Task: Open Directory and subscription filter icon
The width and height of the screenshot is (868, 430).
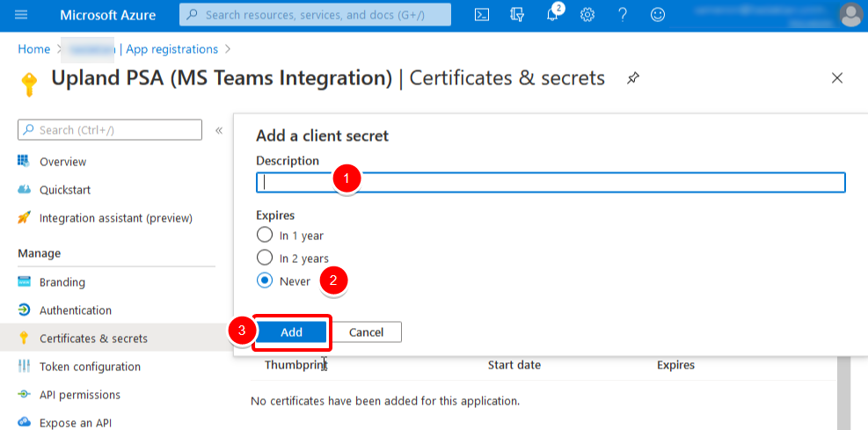Action: [x=517, y=15]
